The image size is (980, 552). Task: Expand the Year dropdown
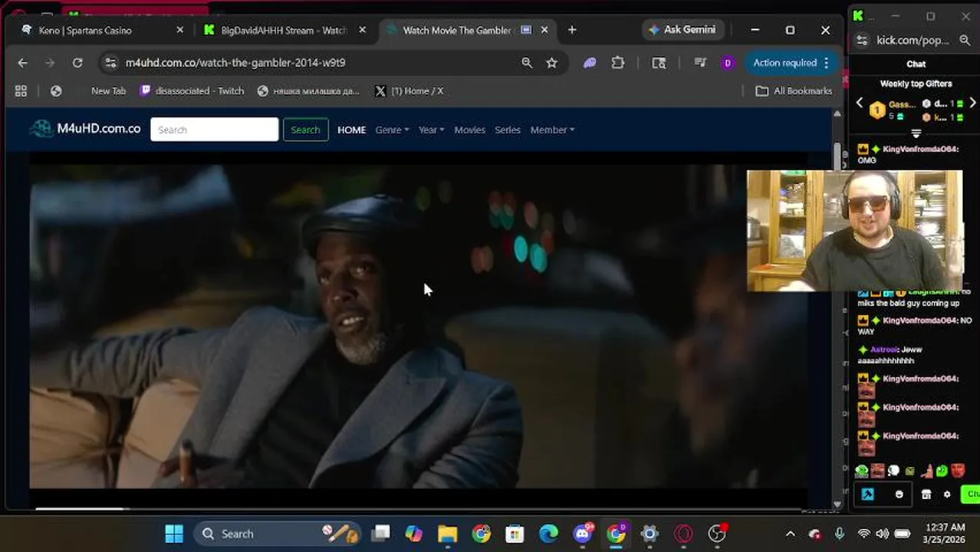pyautogui.click(x=431, y=130)
